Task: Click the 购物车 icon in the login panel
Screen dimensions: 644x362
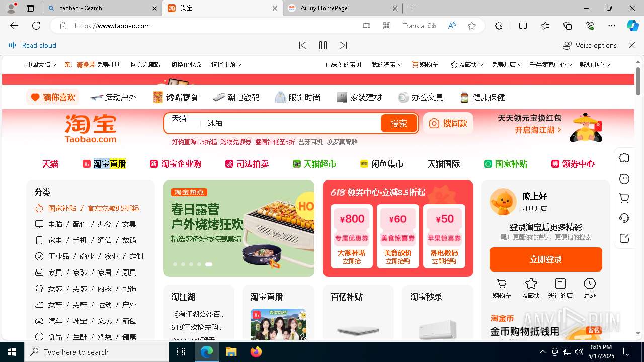Action: [x=502, y=288]
